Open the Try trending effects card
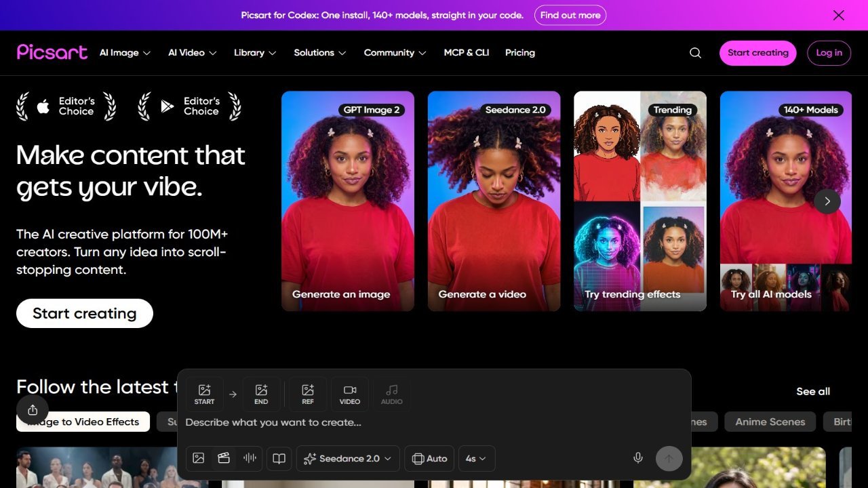 pos(640,201)
